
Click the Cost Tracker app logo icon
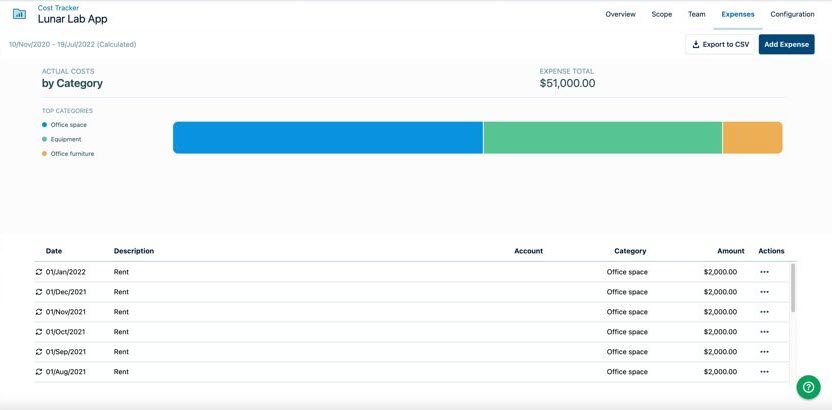coord(19,14)
